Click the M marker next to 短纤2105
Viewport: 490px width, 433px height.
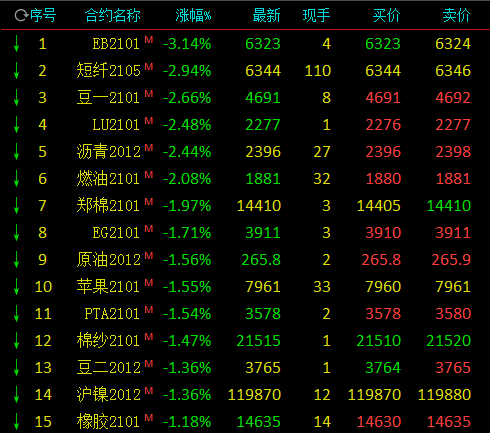click(x=149, y=67)
